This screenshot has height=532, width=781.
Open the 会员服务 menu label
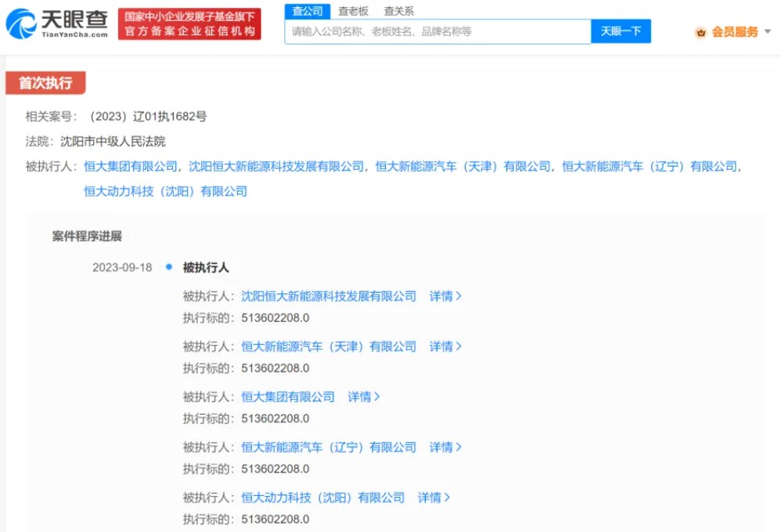pyautogui.click(x=735, y=32)
